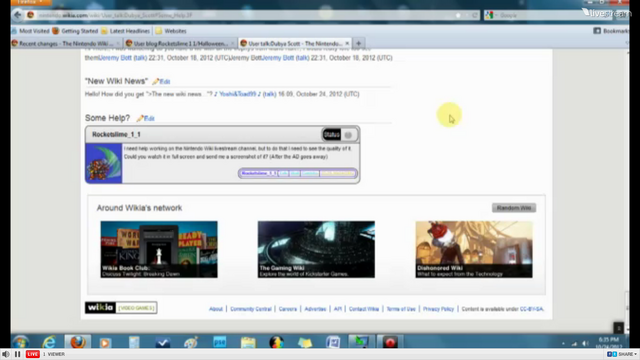Click the Firefox taskbar icon
Screen dimensions: 640x360
[78, 342]
